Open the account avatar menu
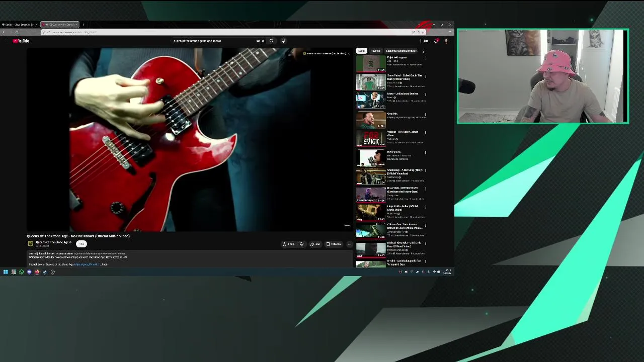This screenshot has width=644, height=362. (x=446, y=41)
